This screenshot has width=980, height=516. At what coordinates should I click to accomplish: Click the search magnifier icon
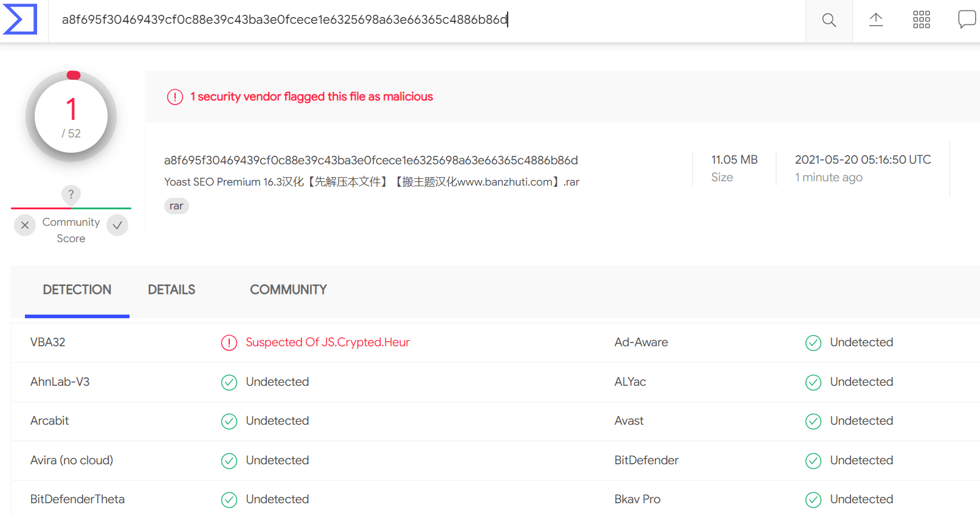click(829, 20)
